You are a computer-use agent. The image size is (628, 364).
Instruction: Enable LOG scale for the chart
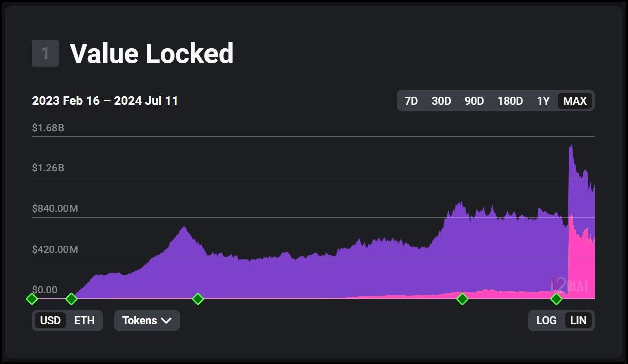coord(546,321)
